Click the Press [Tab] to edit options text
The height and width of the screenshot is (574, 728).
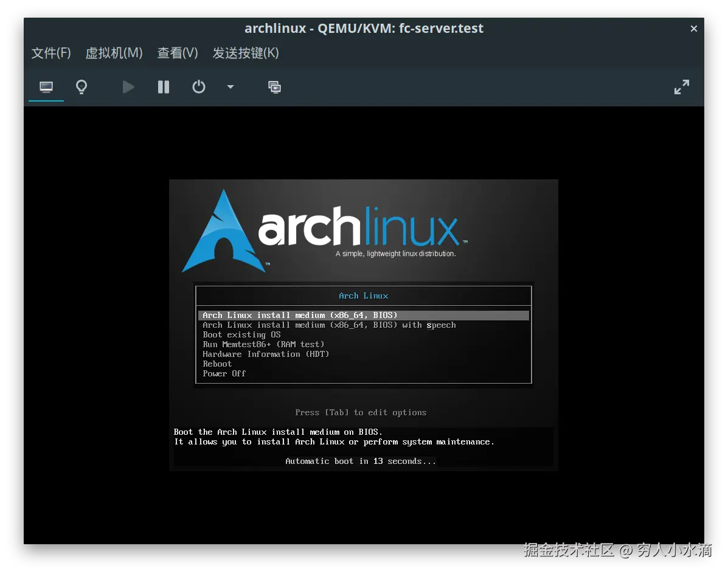(361, 412)
